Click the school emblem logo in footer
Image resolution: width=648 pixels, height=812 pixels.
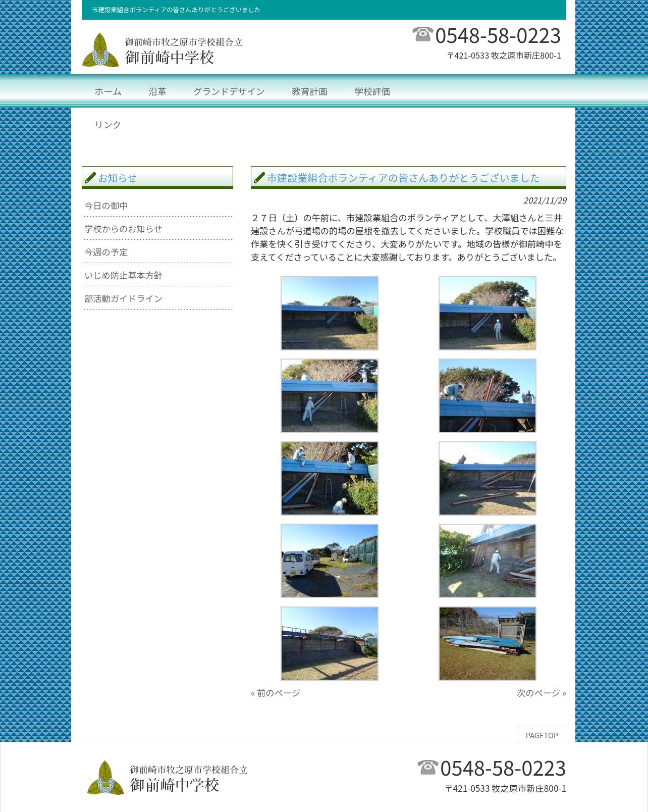point(105,778)
